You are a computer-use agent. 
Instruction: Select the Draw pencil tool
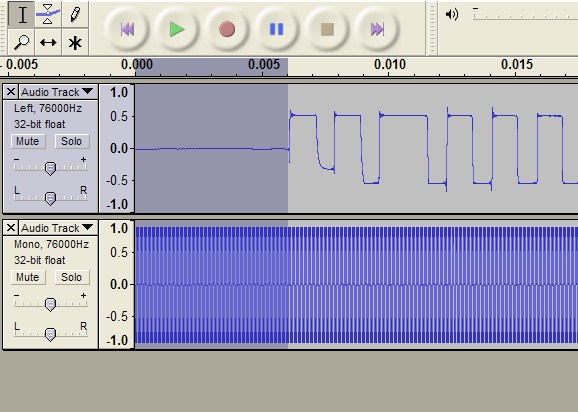pos(75,15)
